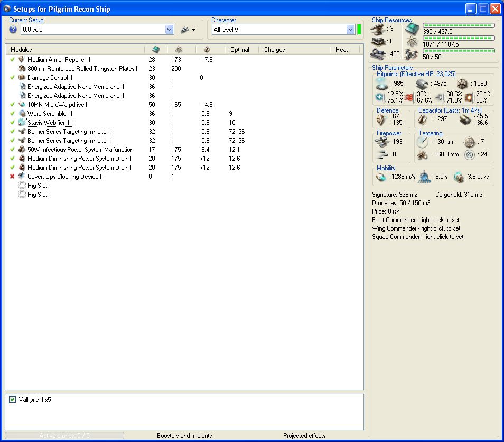
Task: Toggle Warp Scrambler II active checkmark
Action: (12, 114)
